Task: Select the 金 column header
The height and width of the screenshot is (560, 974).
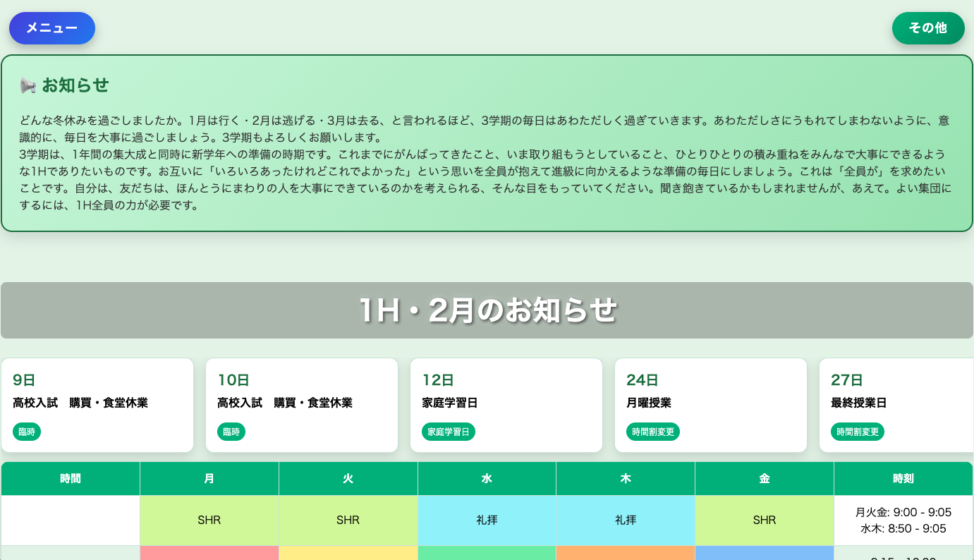Action: tap(764, 477)
